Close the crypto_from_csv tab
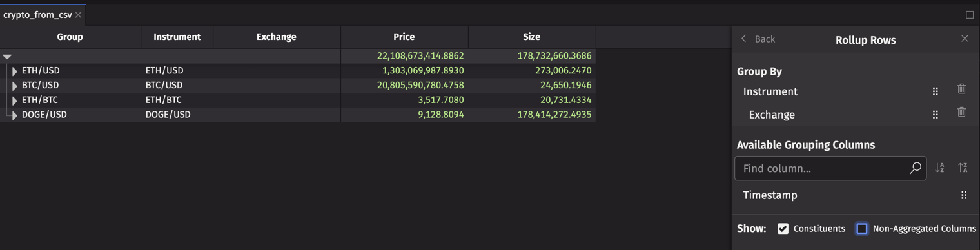This screenshot has width=980, height=250. tap(79, 15)
